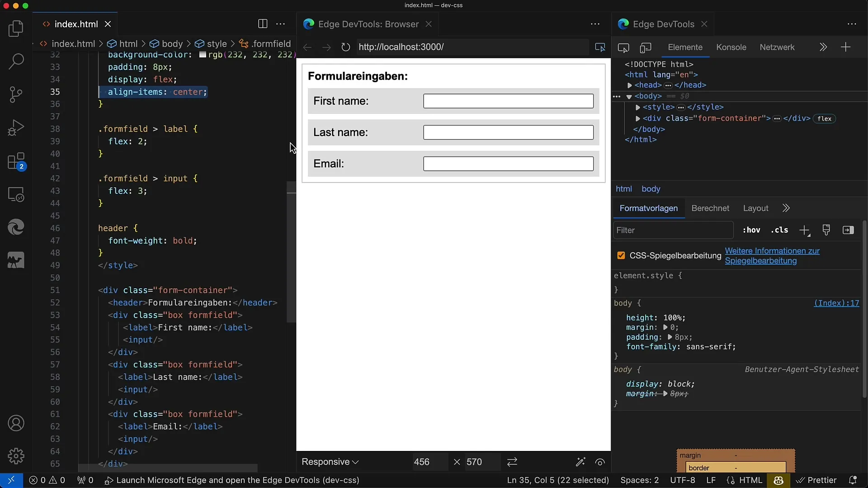Toggle the :hov element state panel
The width and height of the screenshot is (868, 488).
pos(751,230)
